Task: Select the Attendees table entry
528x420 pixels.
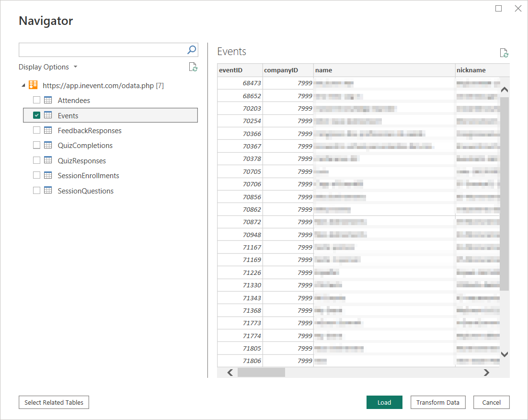Action: (x=74, y=100)
